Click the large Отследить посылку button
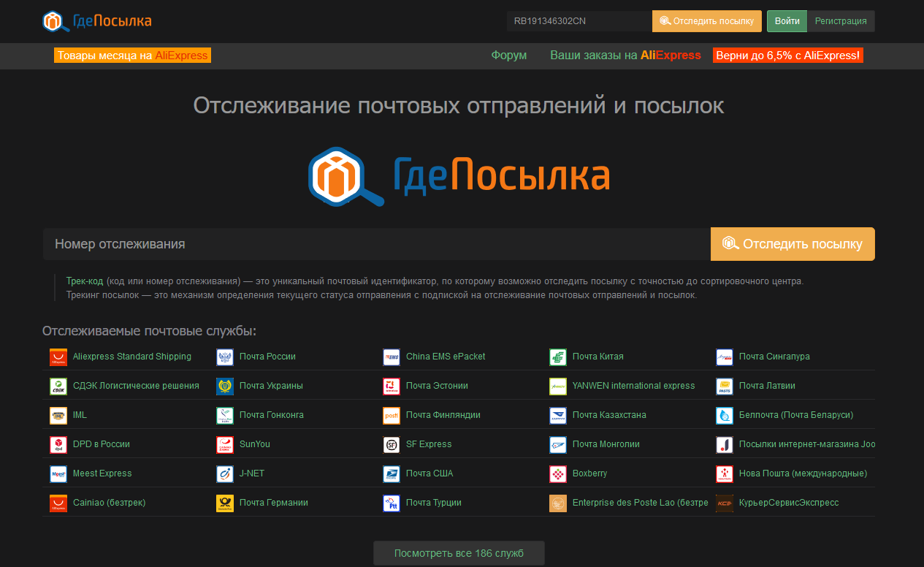The height and width of the screenshot is (567, 924). (793, 244)
